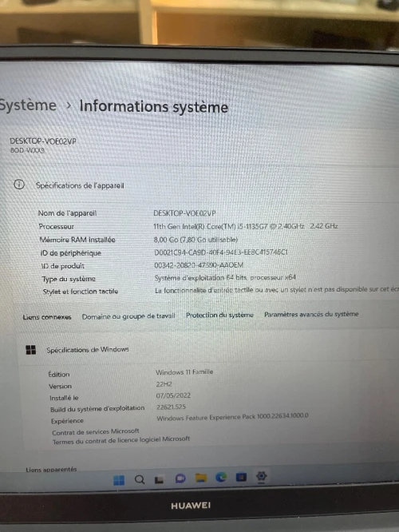
Task: Launch the Chat app from taskbar
Action: point(180,478)
